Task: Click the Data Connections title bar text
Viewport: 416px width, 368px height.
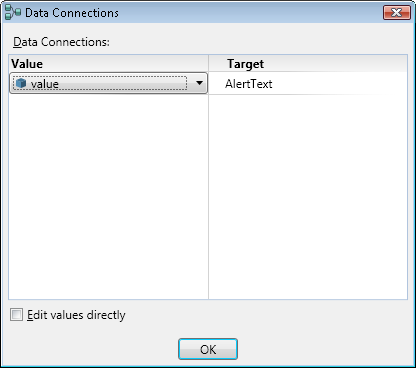Action: (72, 13)
